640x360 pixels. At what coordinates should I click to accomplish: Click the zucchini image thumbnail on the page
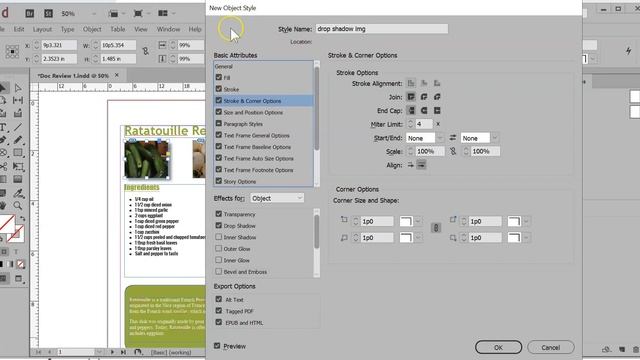coord(146,159)
